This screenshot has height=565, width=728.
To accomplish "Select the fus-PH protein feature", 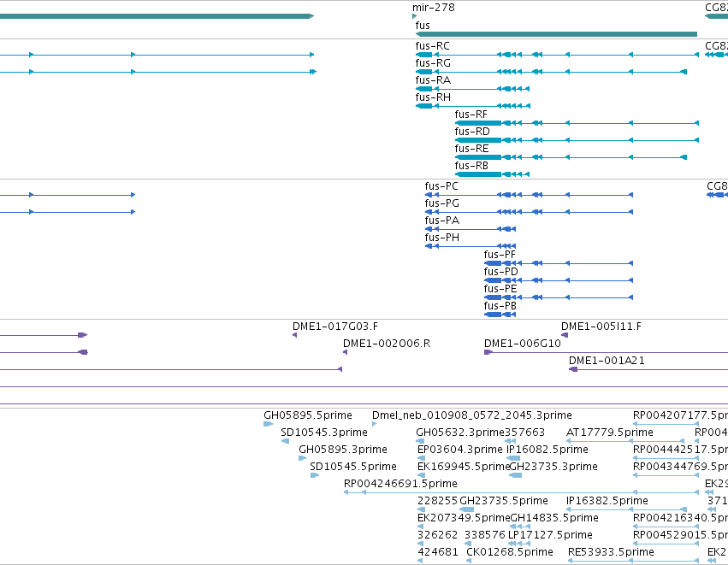I will 471,246.
